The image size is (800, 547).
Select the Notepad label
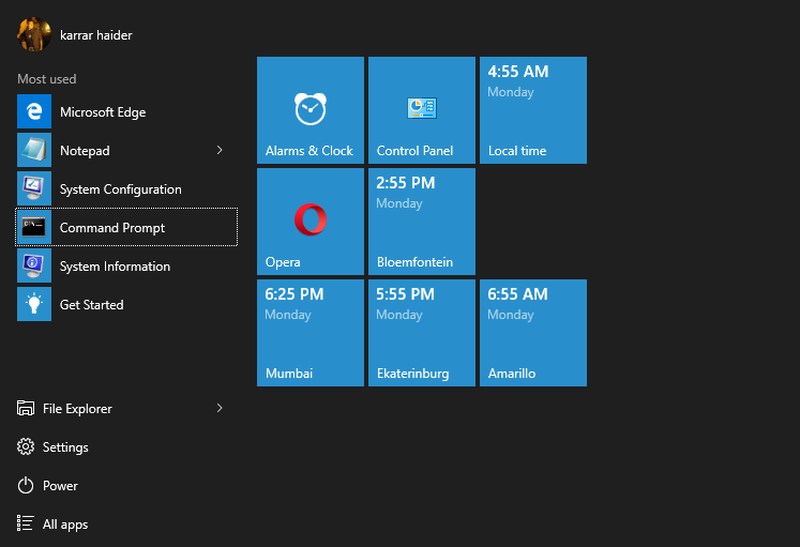pos(85,151)
